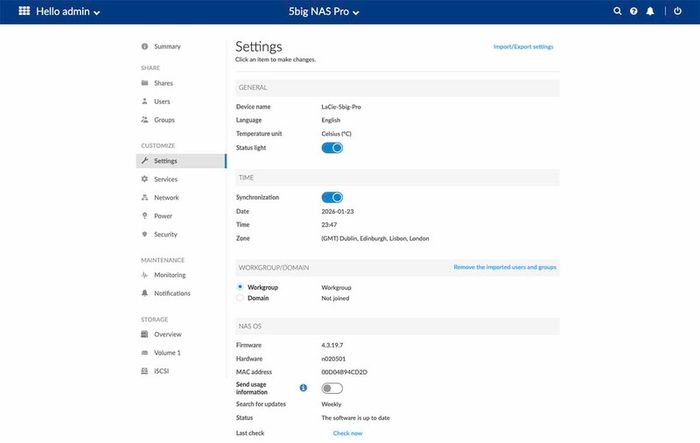Click the Groups people icon

pyautogui.click(x=145, y=120)
